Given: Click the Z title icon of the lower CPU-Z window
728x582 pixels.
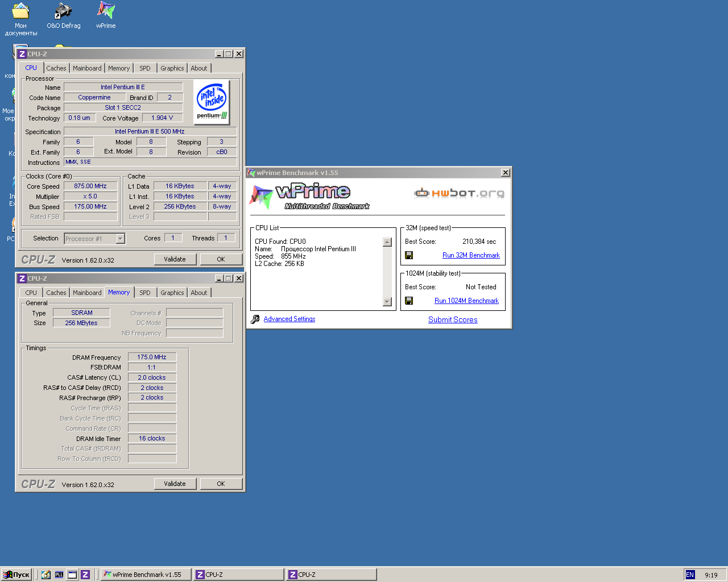Looking at the screenshot, I should point(22,278).
